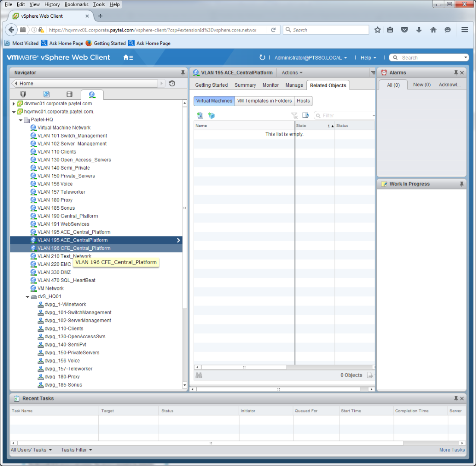Open the Hosts and Clusters navigator tab

tap(23, 94)
